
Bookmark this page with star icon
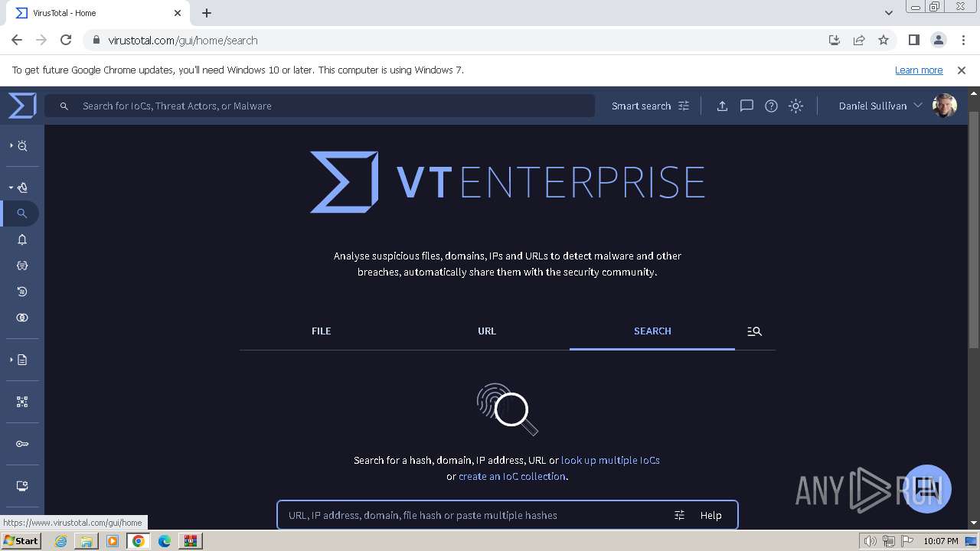tap(884, 40)
